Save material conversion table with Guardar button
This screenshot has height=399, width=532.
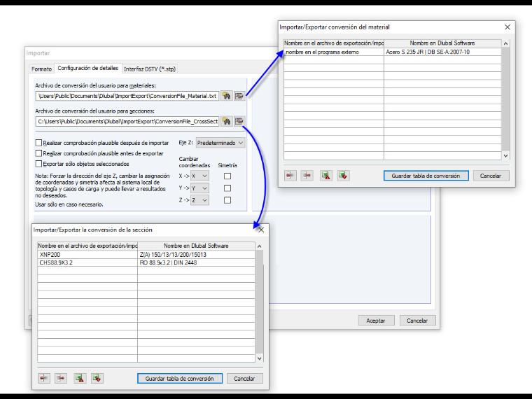[x=426, y=176]
